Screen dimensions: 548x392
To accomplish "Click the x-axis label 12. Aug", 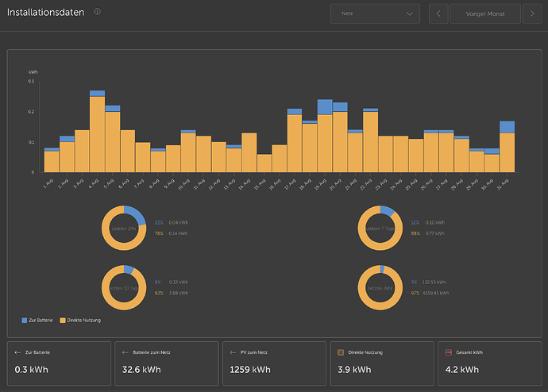I will pos(214,184).
